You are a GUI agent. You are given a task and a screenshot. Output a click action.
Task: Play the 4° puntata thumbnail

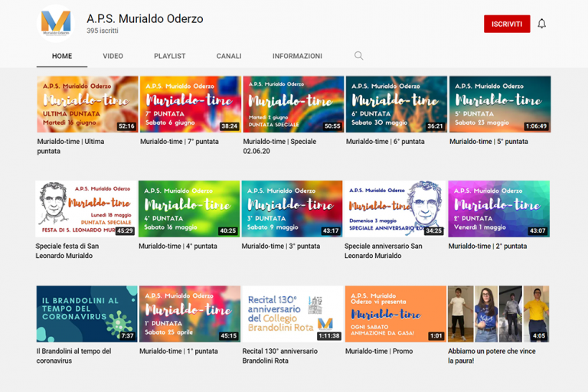click(x=189, y=209)
